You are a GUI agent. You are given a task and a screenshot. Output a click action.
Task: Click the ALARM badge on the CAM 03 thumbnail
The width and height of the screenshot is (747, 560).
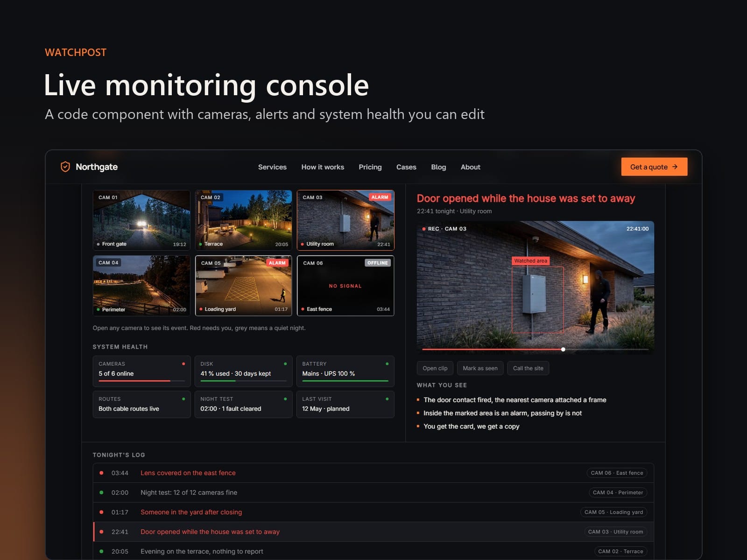click(x=380, y=197)
